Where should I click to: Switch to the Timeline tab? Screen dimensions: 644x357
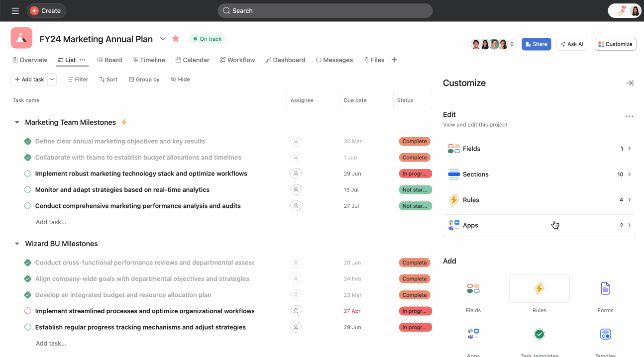click(x=149, y=60)
